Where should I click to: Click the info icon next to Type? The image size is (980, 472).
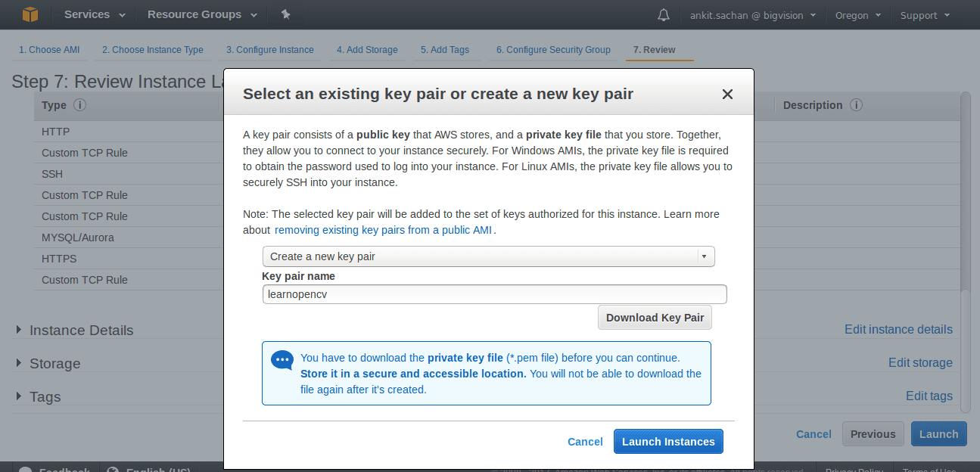79,105
